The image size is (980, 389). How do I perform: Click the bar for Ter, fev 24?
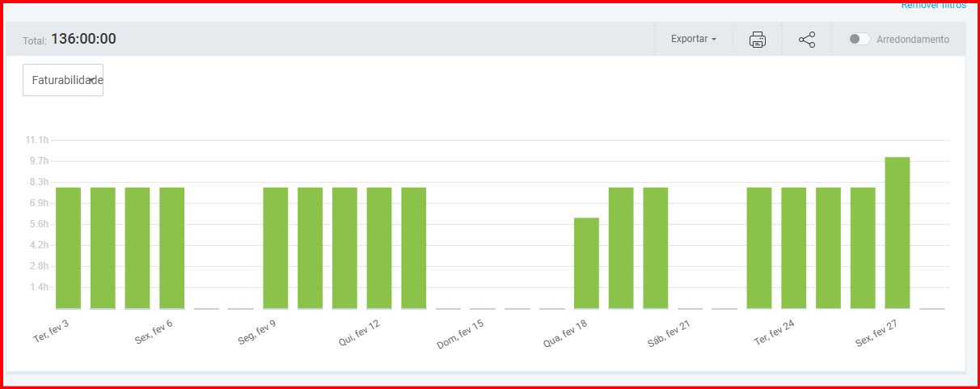[759, 247]
